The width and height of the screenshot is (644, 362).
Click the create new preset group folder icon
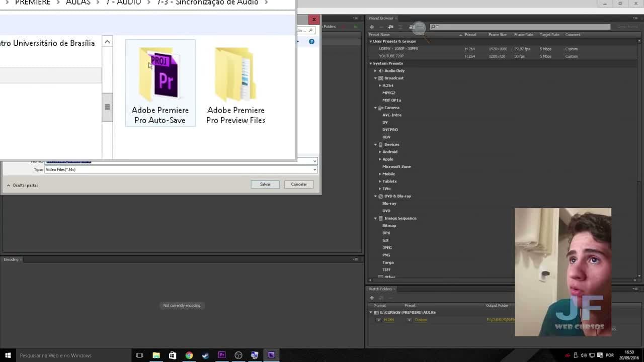pos(390,27)
